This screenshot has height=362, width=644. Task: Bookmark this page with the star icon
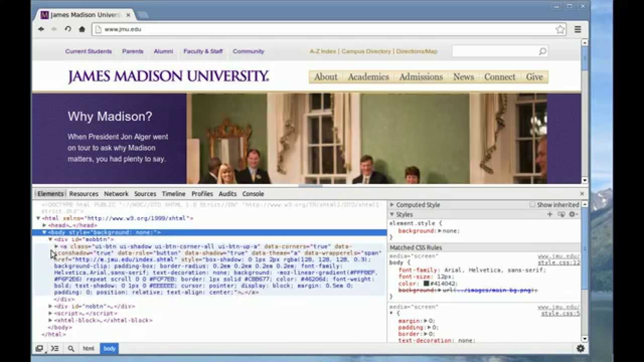pyautogui.click(x=560, y=29)
